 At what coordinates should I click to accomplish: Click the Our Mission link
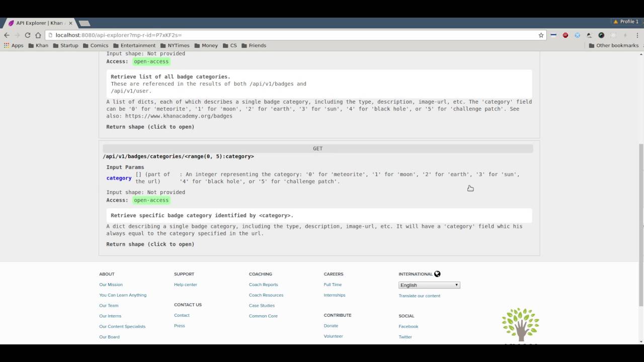tap(111, 285)
